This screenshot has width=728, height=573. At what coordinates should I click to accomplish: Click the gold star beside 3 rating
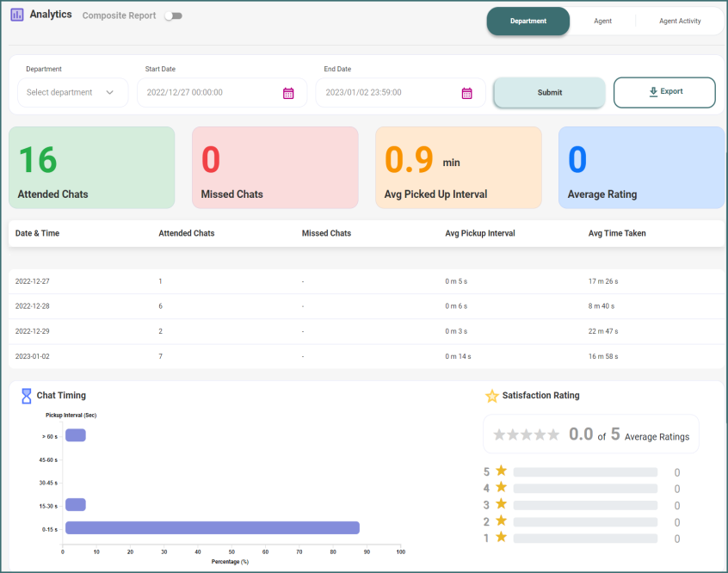click(x=501, y=504)
